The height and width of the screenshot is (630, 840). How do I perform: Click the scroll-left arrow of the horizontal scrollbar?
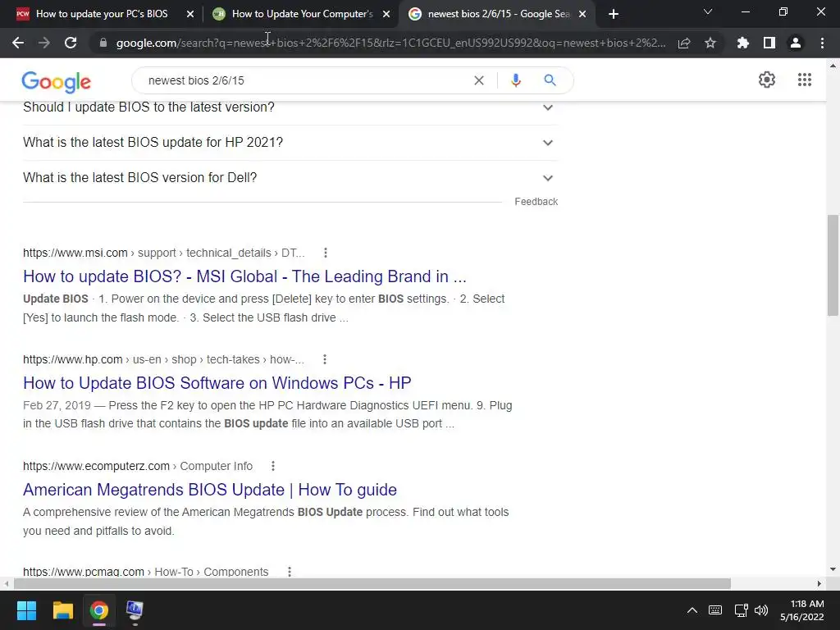[6, 583]
